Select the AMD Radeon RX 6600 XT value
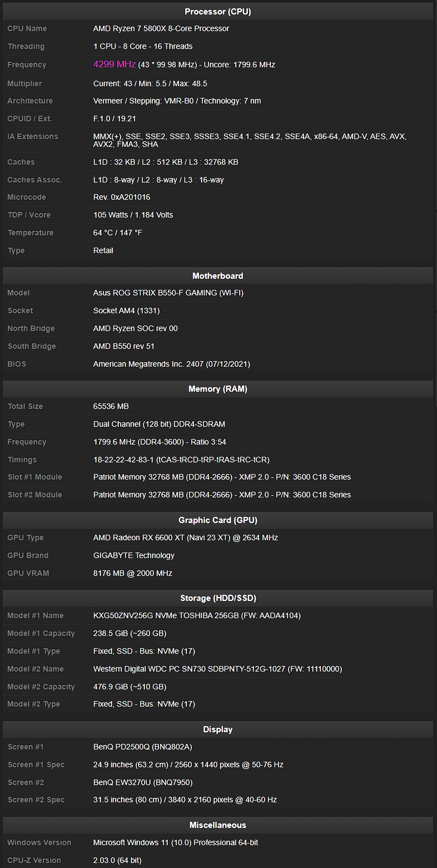 click(186, 537)
